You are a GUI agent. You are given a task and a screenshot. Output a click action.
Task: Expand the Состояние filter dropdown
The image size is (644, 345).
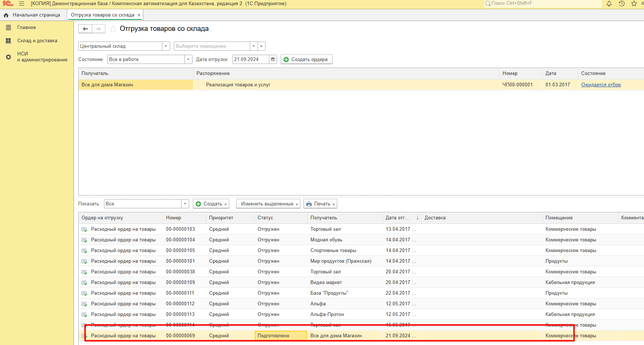(x=188, y=60)
